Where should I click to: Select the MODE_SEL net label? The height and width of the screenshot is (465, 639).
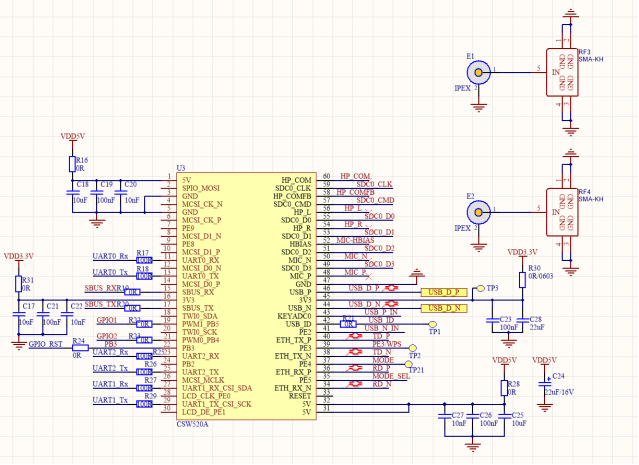(390, 376)
